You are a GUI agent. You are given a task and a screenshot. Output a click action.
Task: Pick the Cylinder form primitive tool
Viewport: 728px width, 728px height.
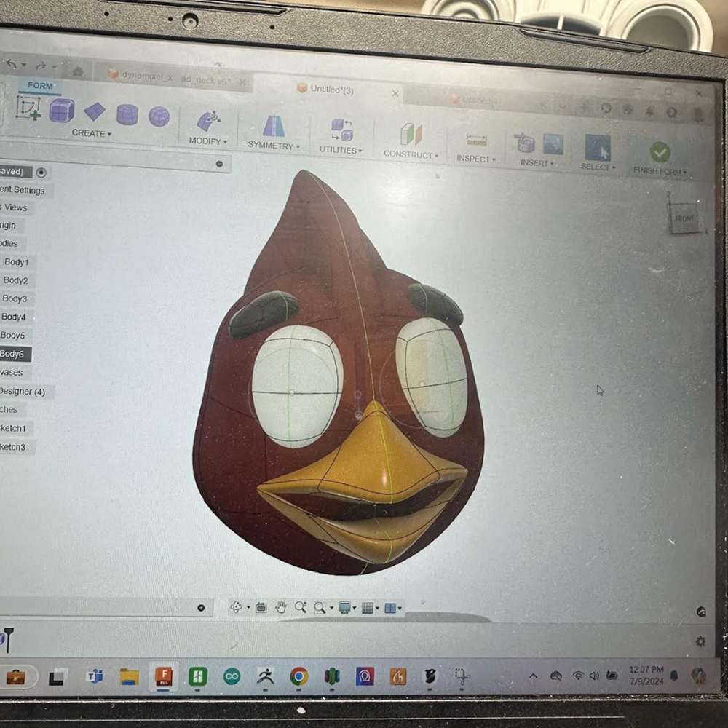127,114
